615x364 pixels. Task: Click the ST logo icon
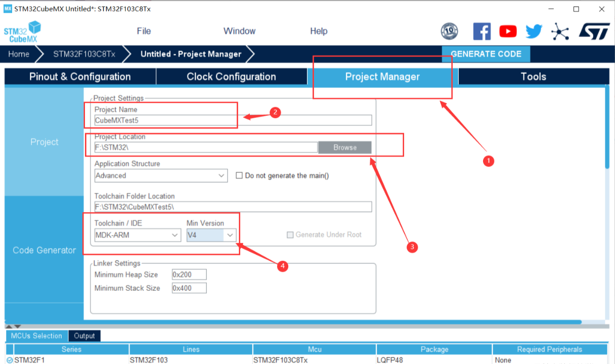tap(594, 31)
